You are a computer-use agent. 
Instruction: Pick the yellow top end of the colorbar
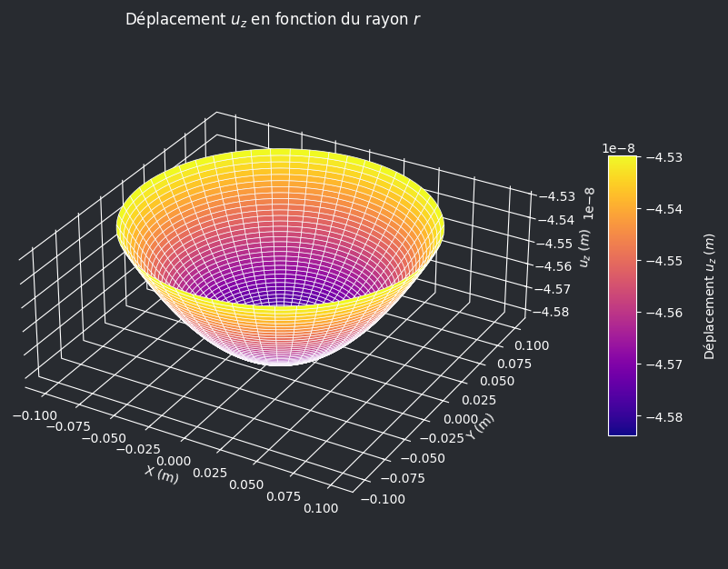(x=622, y=160)
